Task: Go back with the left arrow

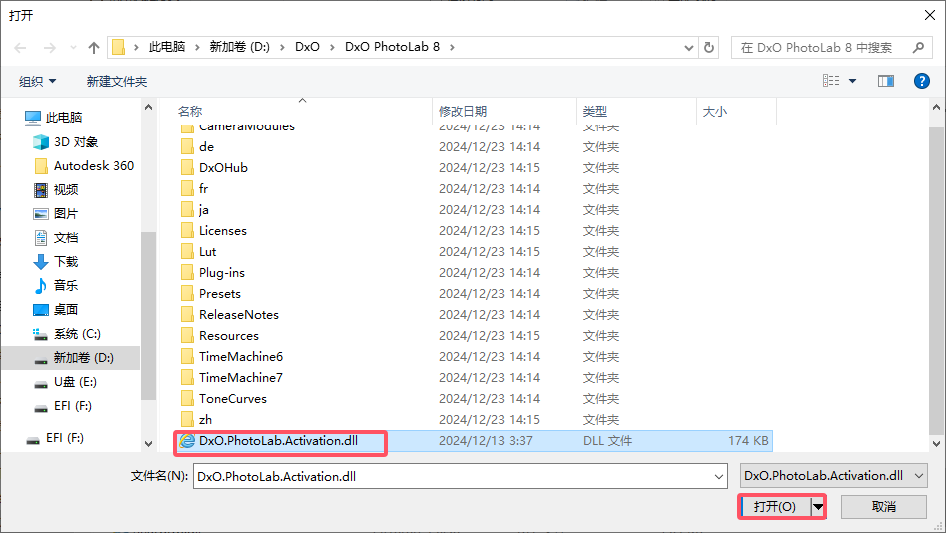Action: (x=20, y=48)
